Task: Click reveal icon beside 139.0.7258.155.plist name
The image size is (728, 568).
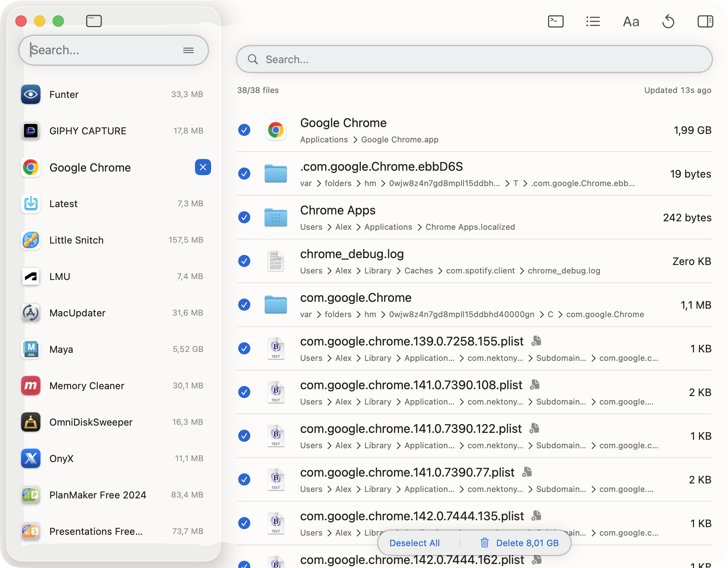Action: (536, 341)
